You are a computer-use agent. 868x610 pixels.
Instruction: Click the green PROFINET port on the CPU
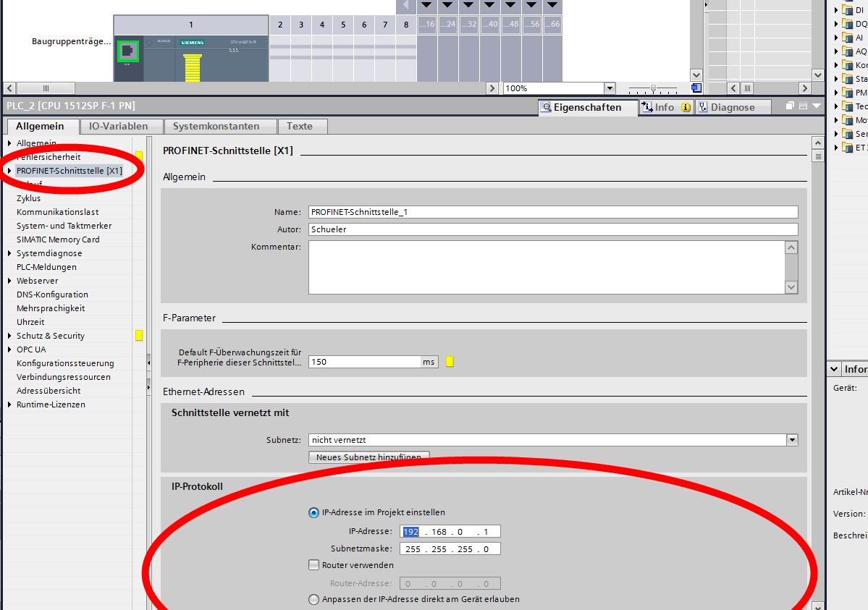coord(127,51)
